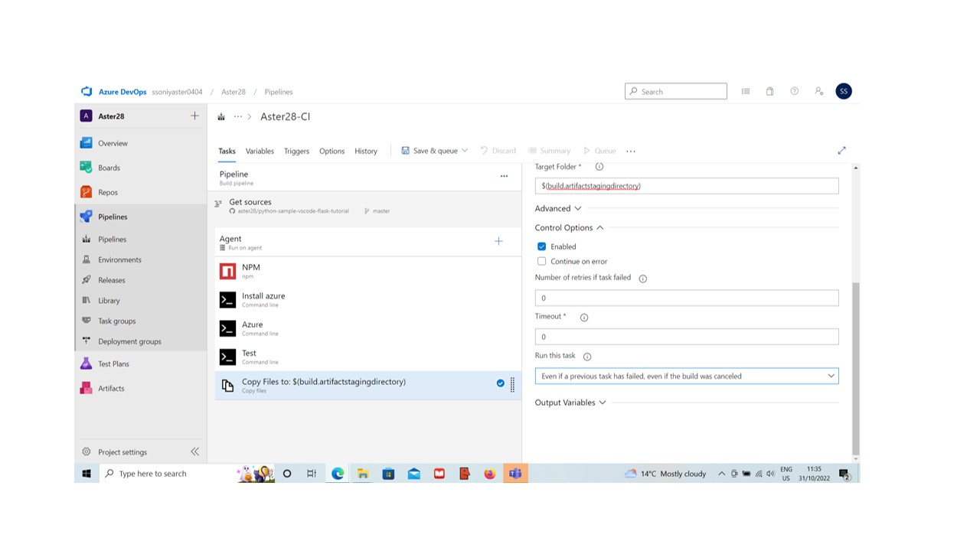Image resolution: width=980 pixels, height=551 pixels.
Task: Open the toolbar more actions ellipsis
Action: point(631,151)
